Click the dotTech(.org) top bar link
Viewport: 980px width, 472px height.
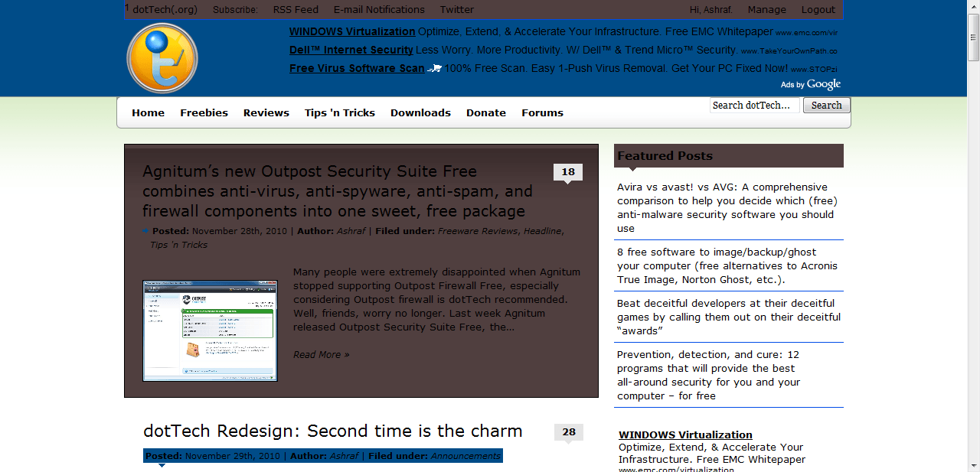[165, 10]
